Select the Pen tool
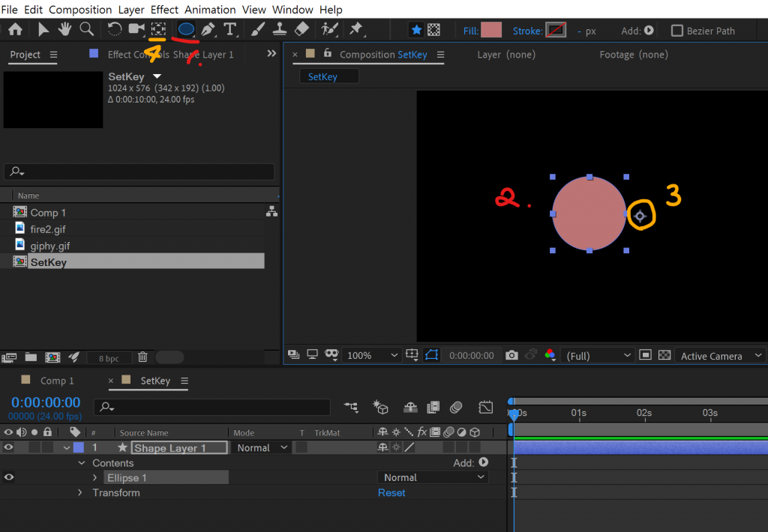Screen dimensions: 768x532 click(208, 29)
